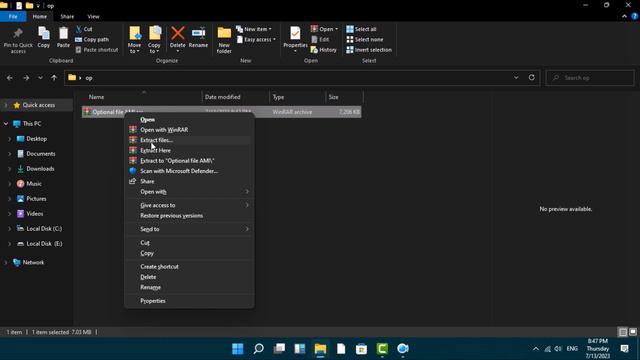Click Invert selection
Screen dimensions: 640x360
[x=369, y=50]
